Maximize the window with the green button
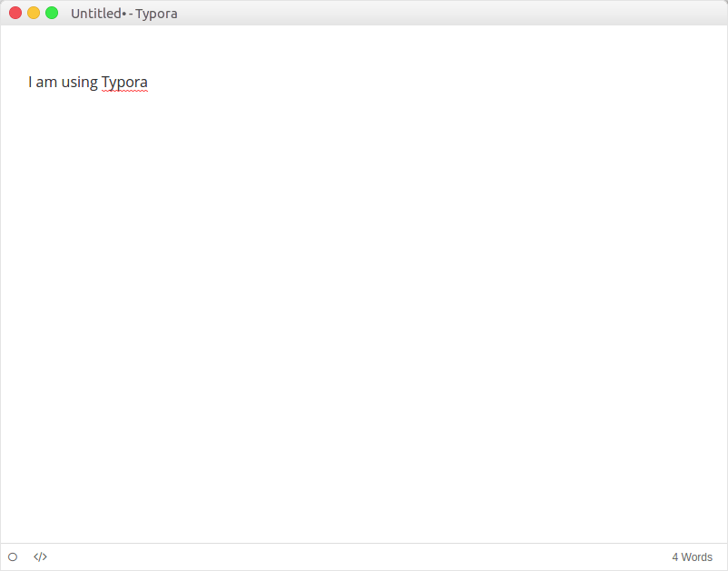 coord(52,13)
